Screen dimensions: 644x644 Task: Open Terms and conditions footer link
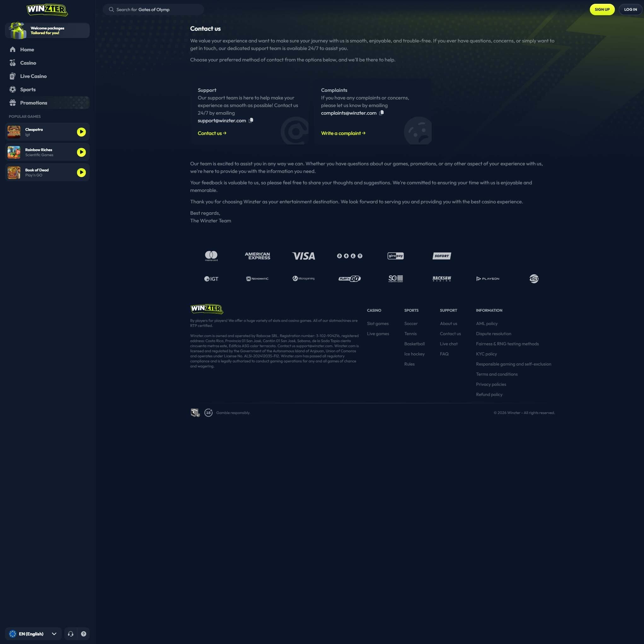click(497, 374)
